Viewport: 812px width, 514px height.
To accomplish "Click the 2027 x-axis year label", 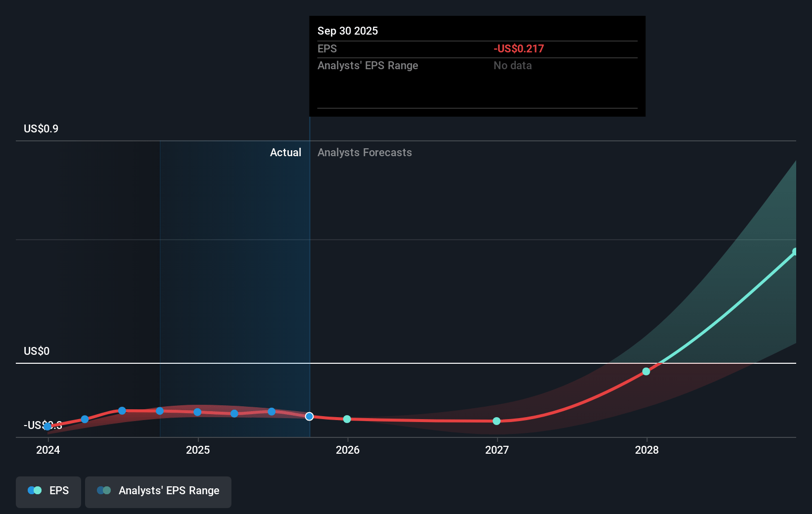I will (496, 450).
